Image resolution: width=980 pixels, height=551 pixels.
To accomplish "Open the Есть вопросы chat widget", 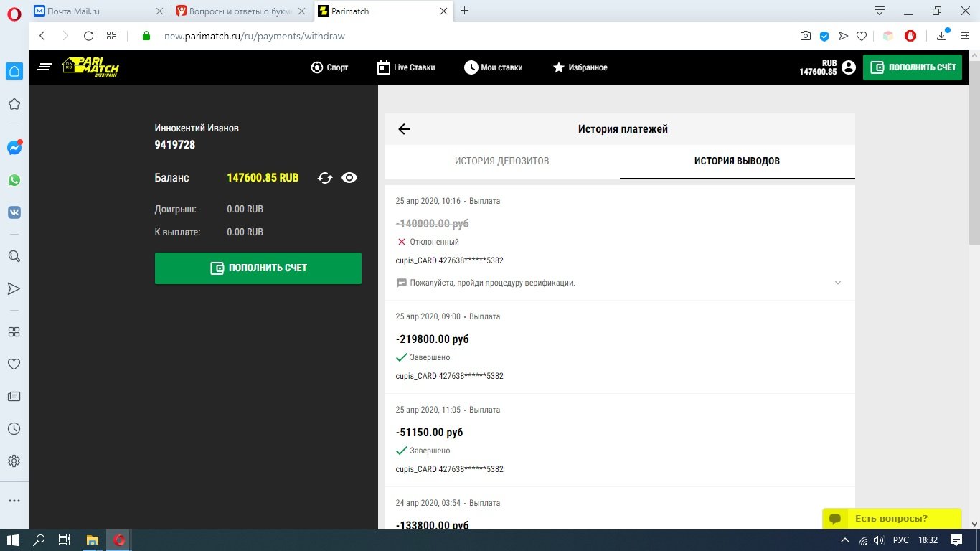I will pos(891,518).
